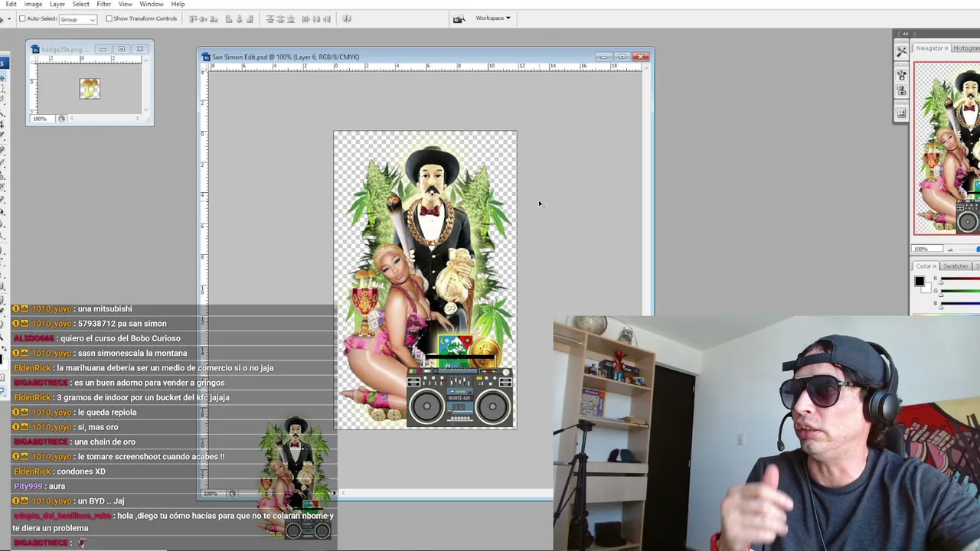Click the Distribute Horizontal Centers icon
This screenshot has width=980, height=551.
pos(316,18)
